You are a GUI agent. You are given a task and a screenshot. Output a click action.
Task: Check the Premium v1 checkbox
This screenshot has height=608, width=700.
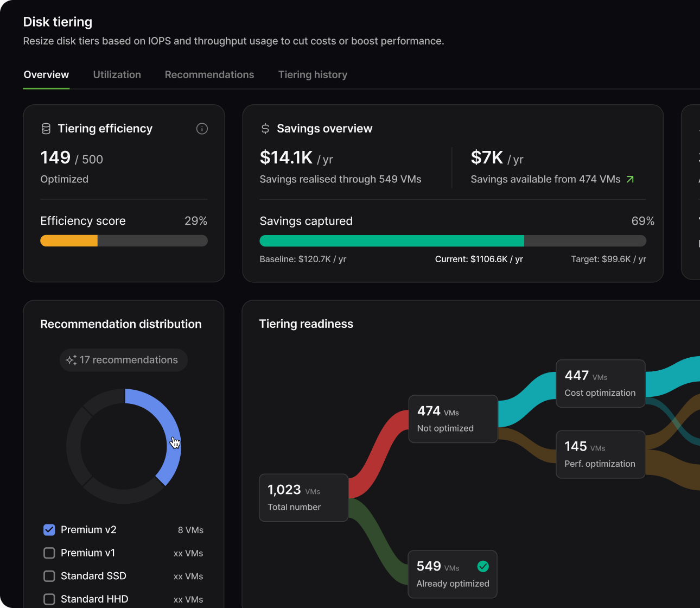49,553
